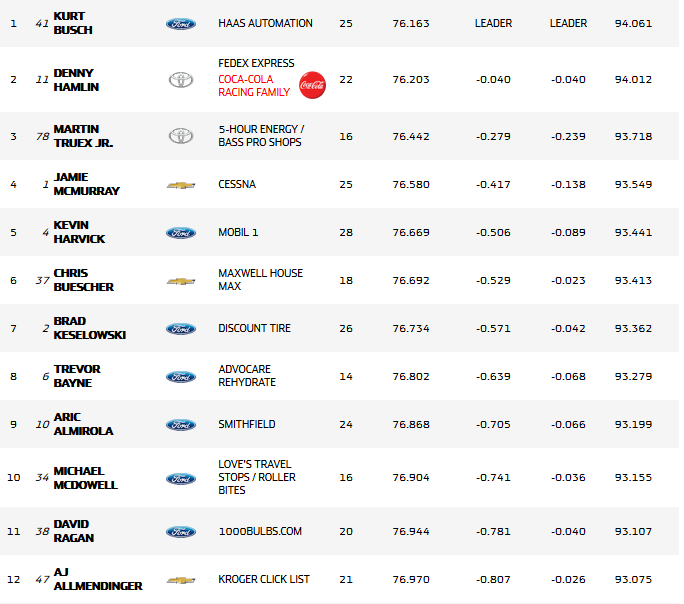Select the 1000Bulbs.com sponsor text
Screen dimensions: 684x604
coord(260,532)
